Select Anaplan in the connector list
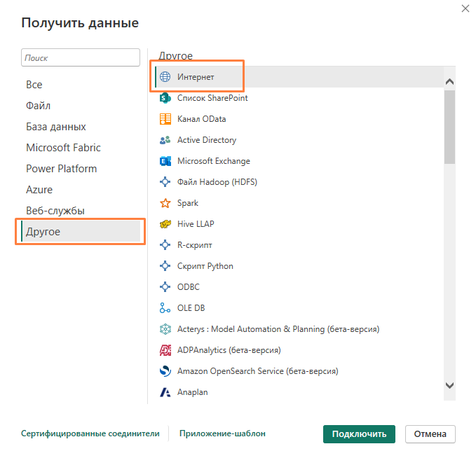This screenshot has height=458, width=476. click(x=193, y=392)
